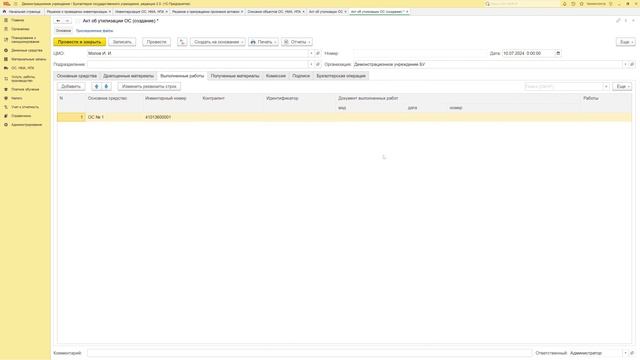The width and height of the screenshot is (640, 360).
Task: Switch to Основные средства tab
Action: 77,76
